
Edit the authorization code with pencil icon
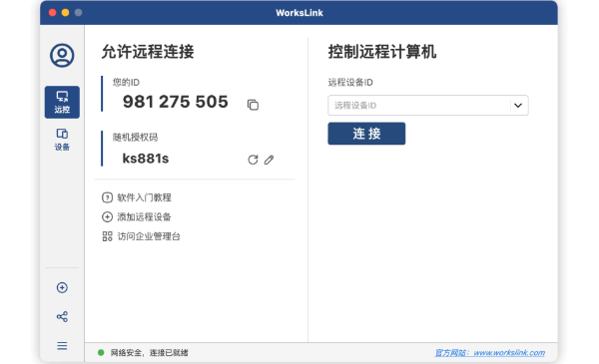[x=269, y=160]
